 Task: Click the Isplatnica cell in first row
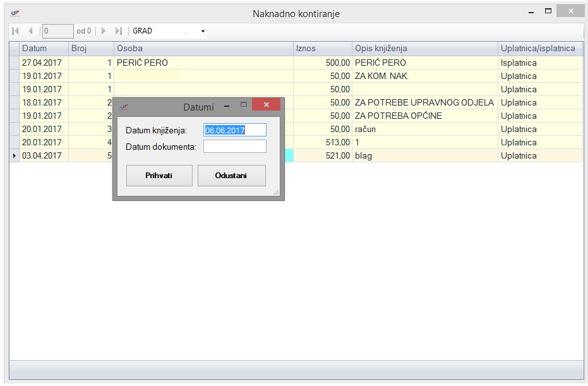click(539, 63)
